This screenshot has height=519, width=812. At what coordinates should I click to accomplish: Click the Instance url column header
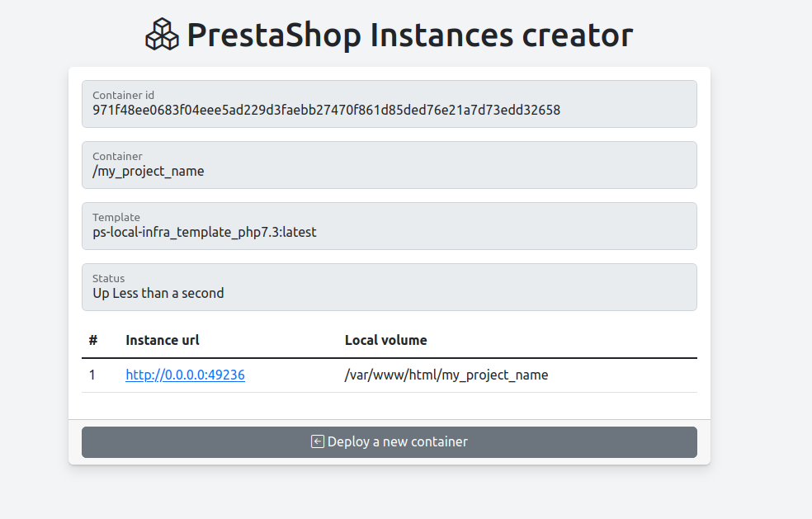click(x=162, y=340)
